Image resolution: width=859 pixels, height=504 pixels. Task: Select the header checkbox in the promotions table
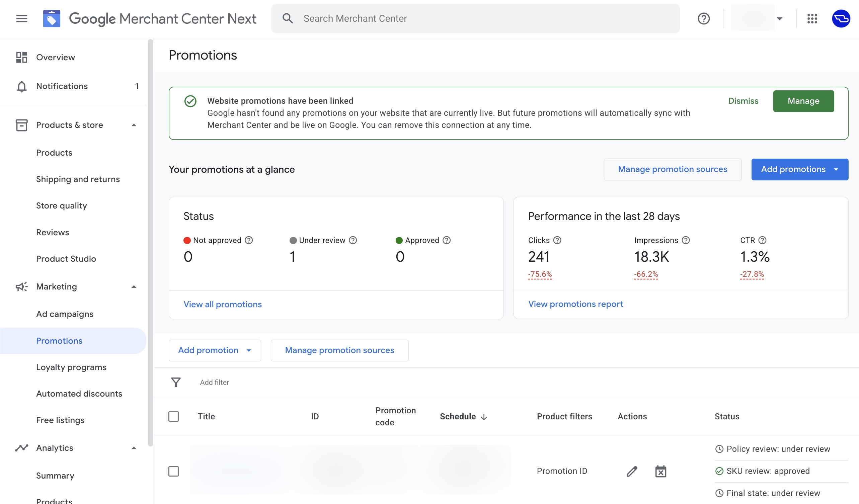pyautogui.click(x=173, y=416)
